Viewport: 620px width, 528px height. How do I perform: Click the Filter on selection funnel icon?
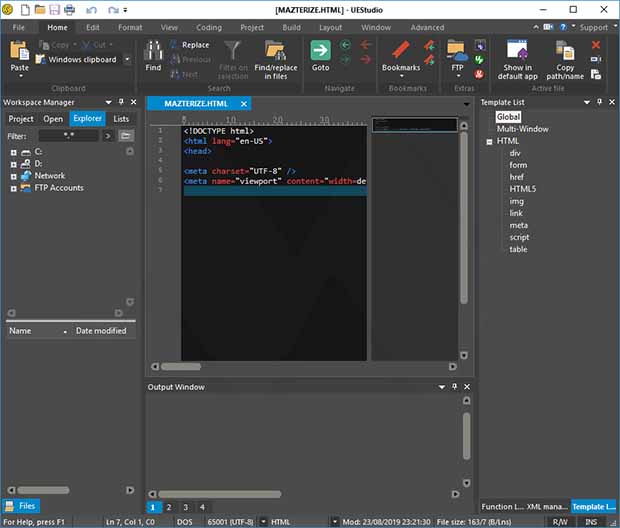coord(232,51)
